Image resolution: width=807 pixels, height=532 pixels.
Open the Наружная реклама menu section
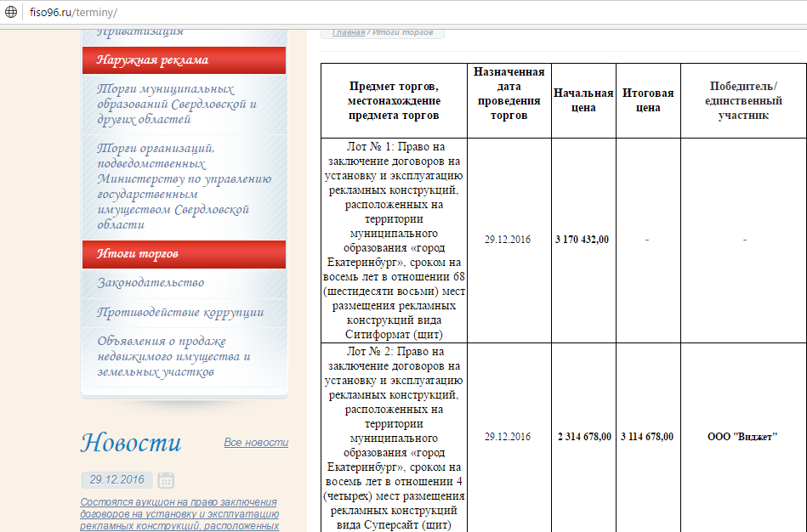[x=184, y=60]
